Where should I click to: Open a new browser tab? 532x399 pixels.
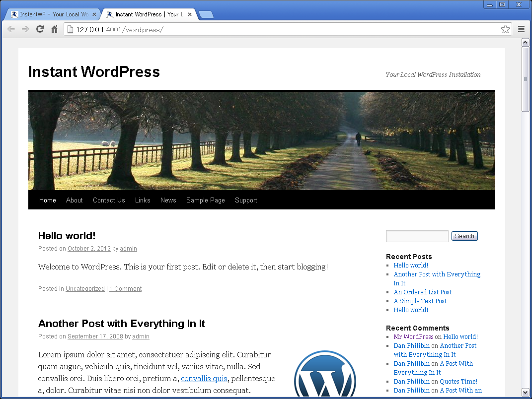click(x=206, y=14)
